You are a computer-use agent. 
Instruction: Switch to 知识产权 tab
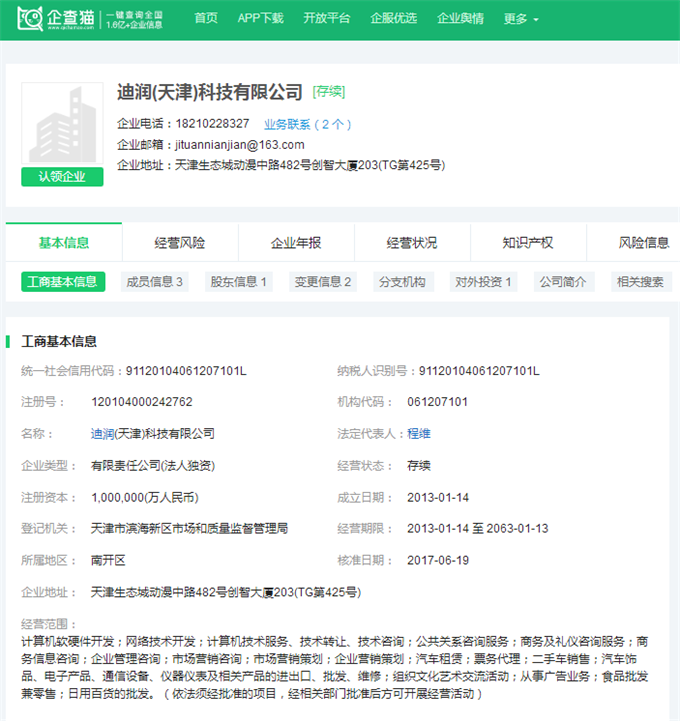528,242
